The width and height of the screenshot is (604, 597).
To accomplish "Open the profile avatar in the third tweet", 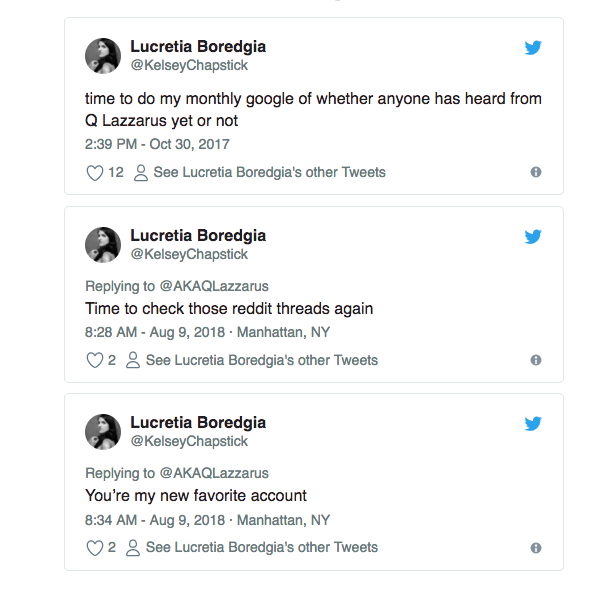I will click(103, 431).
